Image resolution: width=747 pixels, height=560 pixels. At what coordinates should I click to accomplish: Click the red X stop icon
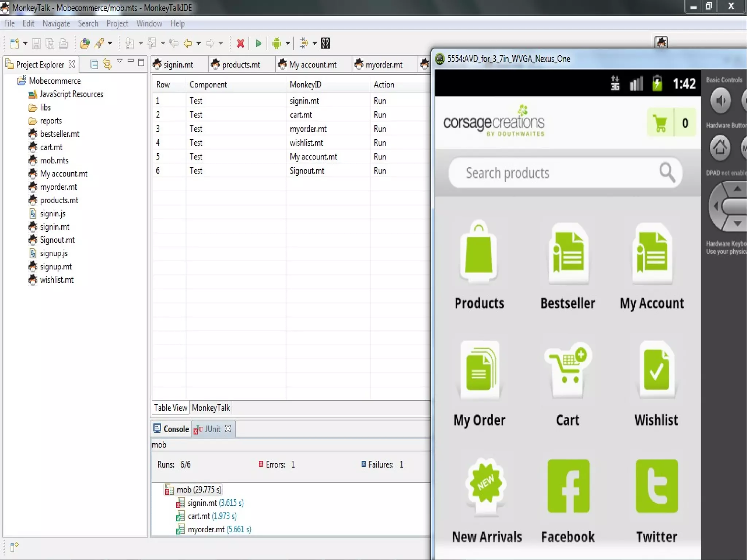240,43
